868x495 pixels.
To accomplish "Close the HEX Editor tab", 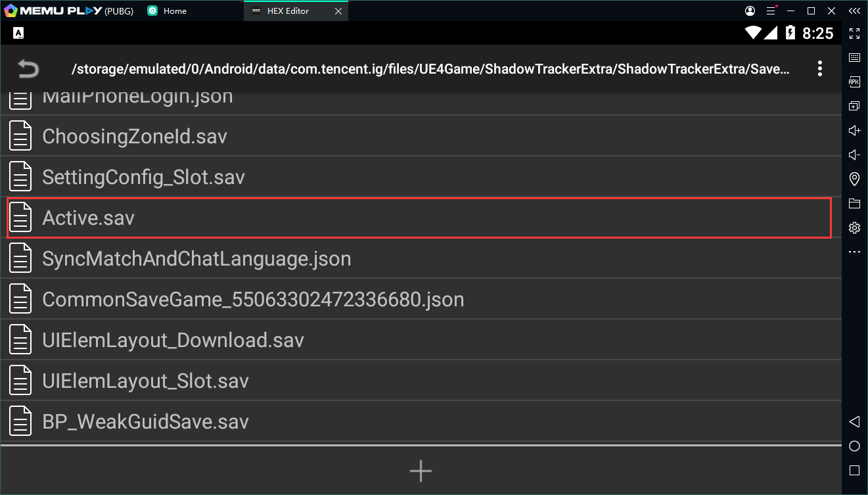I will tap(338, 11).
